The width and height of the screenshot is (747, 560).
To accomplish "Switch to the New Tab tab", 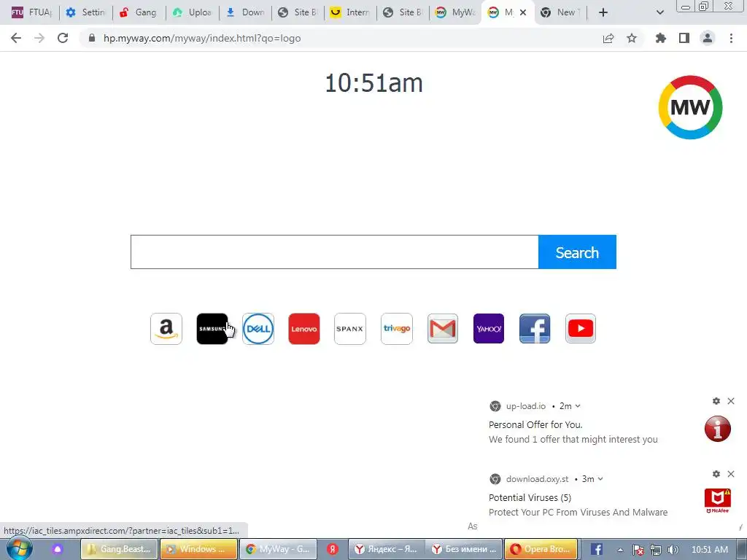I will point(560,12).
